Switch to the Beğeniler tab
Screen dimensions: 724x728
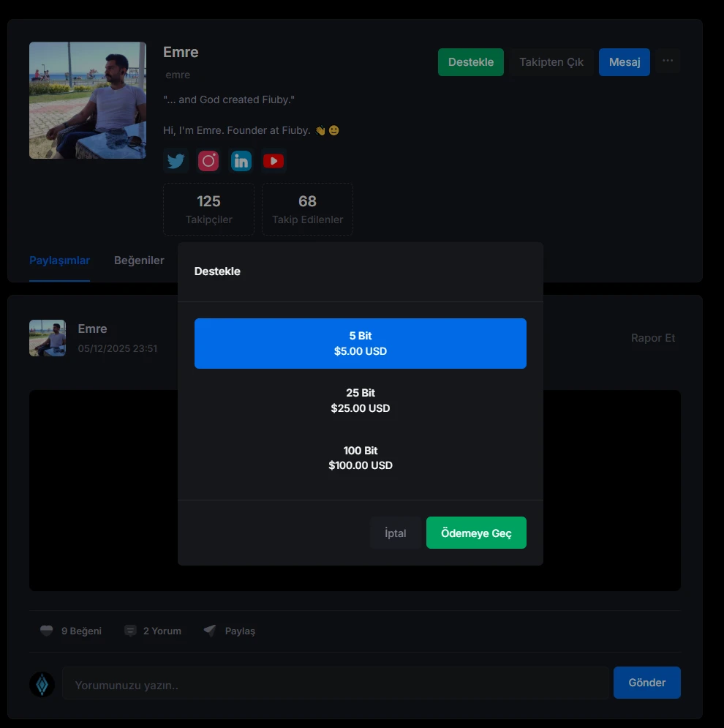coord(139,260)
